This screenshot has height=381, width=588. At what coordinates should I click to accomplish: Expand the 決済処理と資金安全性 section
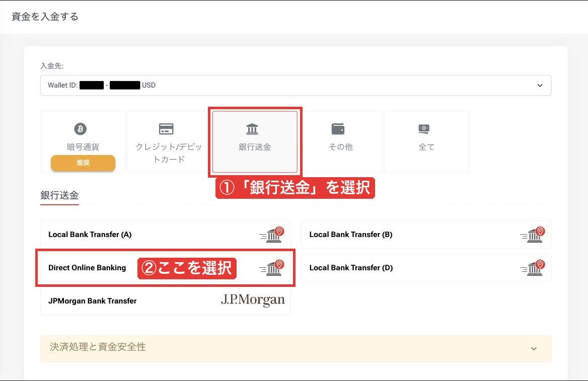296,348
